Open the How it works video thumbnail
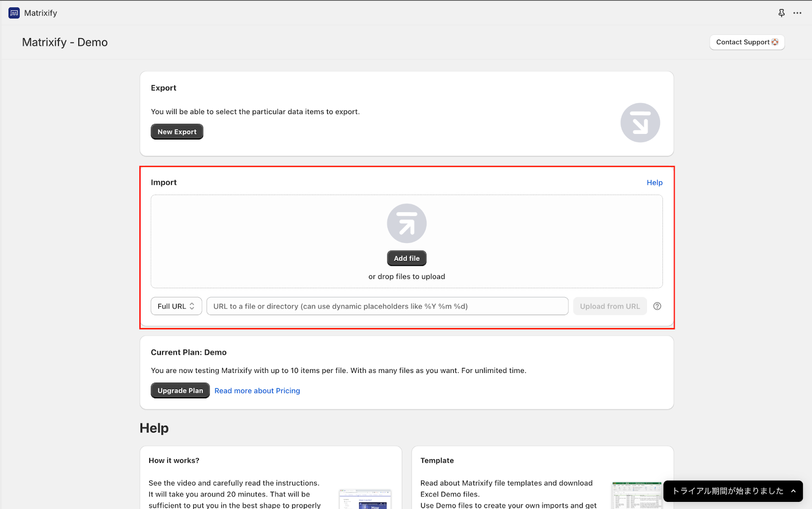812x509 pixels. click(365, 499)
